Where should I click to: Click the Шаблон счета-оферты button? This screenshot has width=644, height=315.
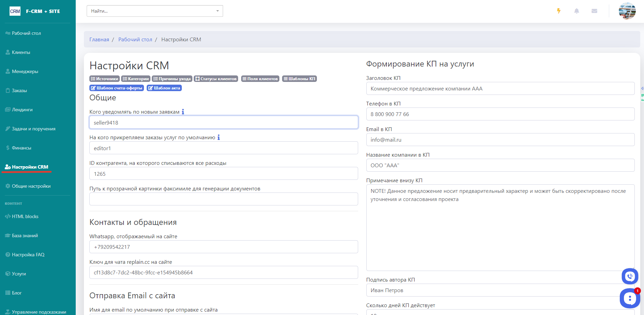[x=117, y=88]
